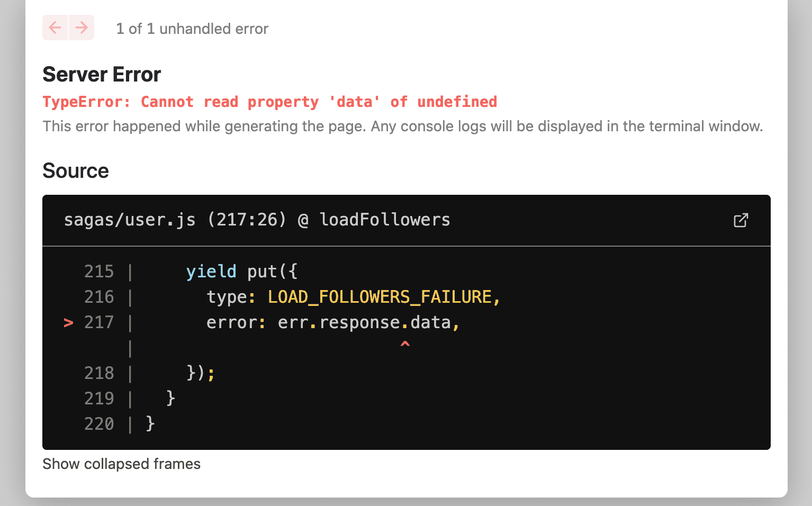The image size is (812, 506).
Task: Click the 'put({' call on line 215
Action: click(x=272, y=272)
